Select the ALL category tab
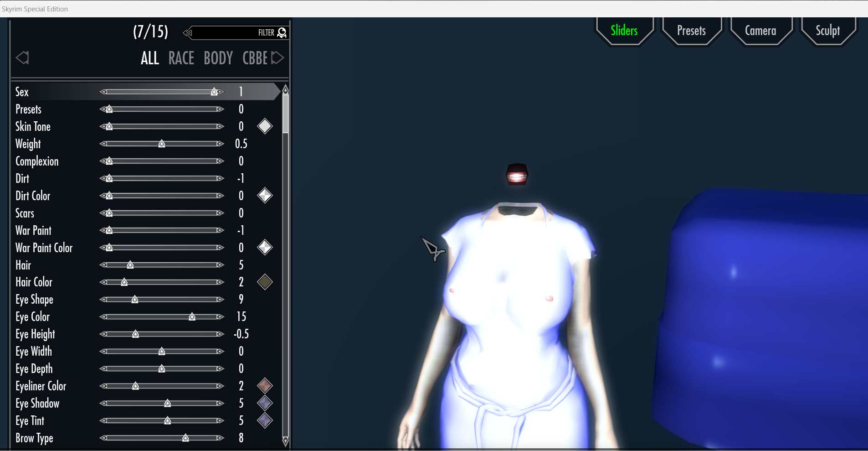The height and width of the screenshot is (451, 868). (x=150, y=58)
